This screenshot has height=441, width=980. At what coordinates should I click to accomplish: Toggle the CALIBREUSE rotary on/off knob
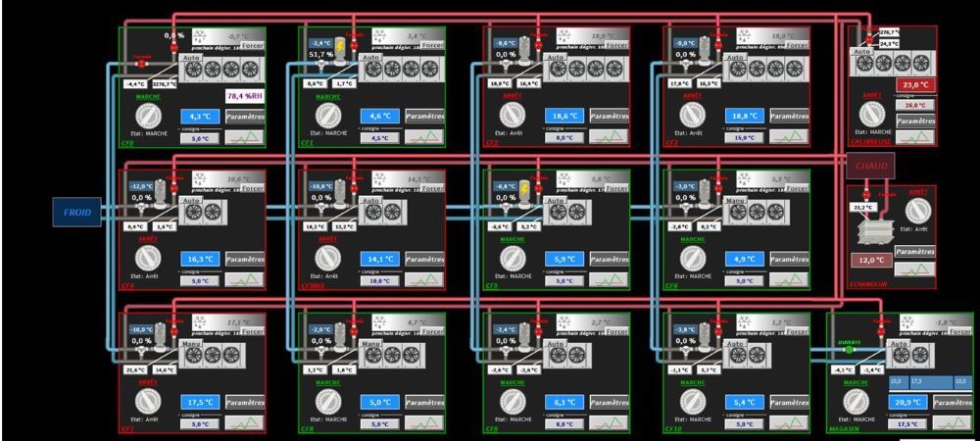[x=871, y=112]
